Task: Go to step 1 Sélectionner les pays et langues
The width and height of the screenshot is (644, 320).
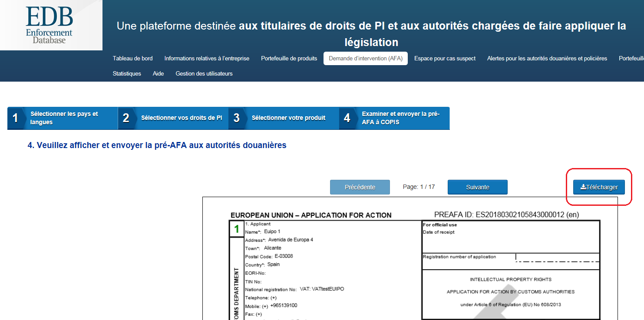Action: 63,118
